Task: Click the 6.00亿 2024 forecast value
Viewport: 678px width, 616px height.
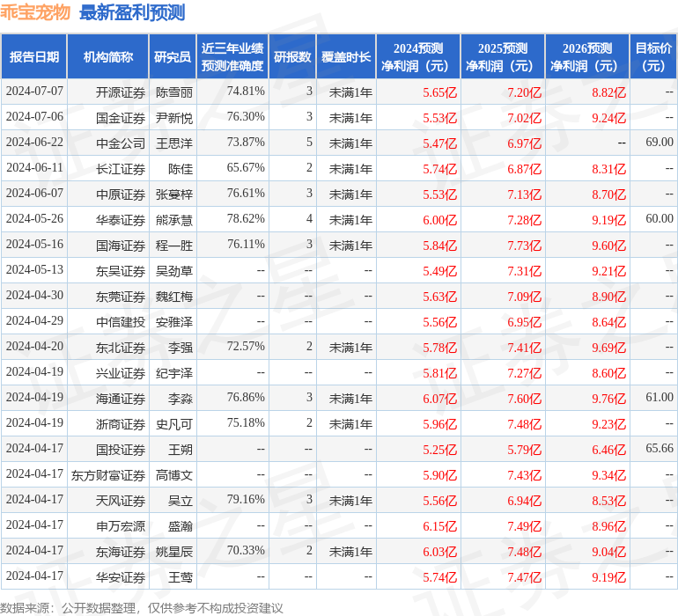Action: 439,220
